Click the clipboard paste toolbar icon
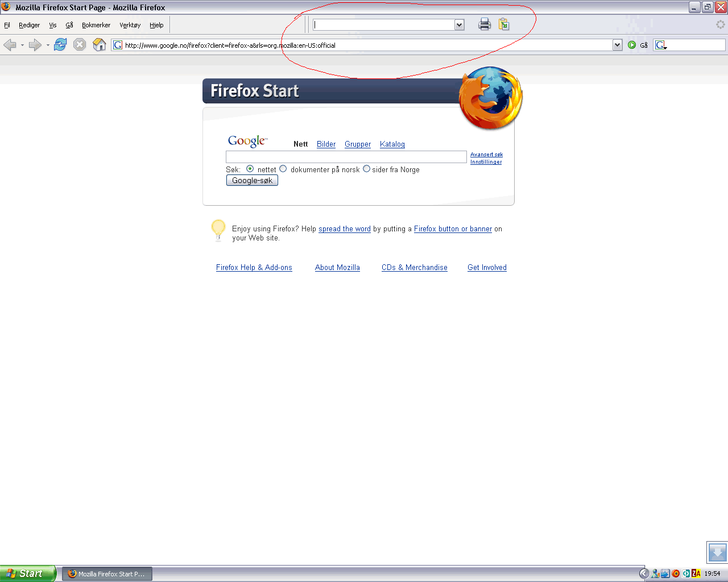728x582 pixels. click(504, 24)
